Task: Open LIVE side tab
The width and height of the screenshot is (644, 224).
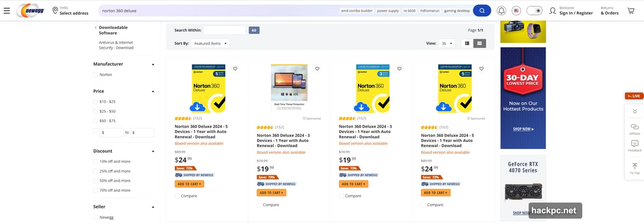Action: pyautogui.click(x=634, y=96)
